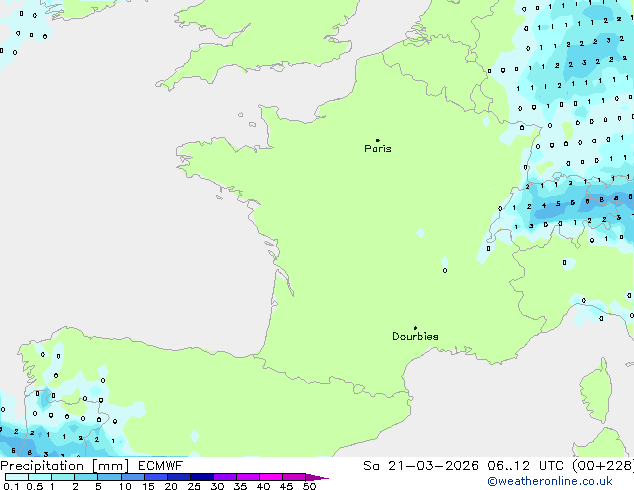
Task: Pick the 0.5–1 mm legend swatch
Action: [x=40, y=477]
